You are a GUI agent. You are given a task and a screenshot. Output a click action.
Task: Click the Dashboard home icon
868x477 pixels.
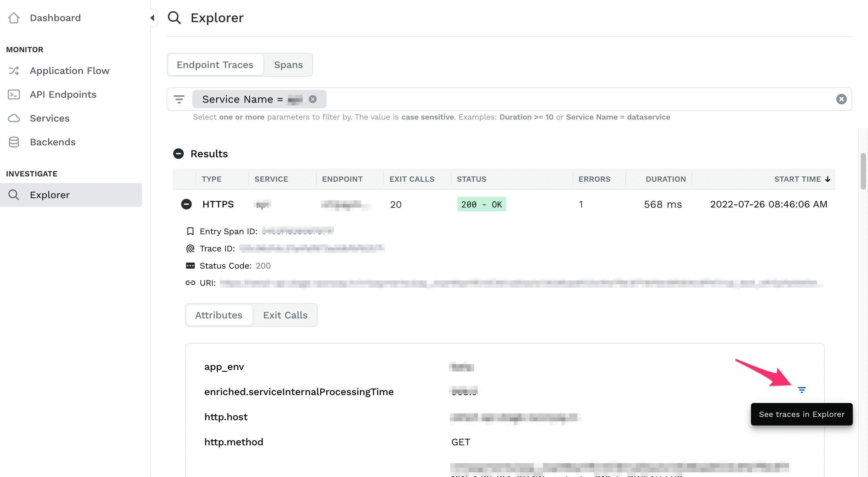[x=14, y=18]
